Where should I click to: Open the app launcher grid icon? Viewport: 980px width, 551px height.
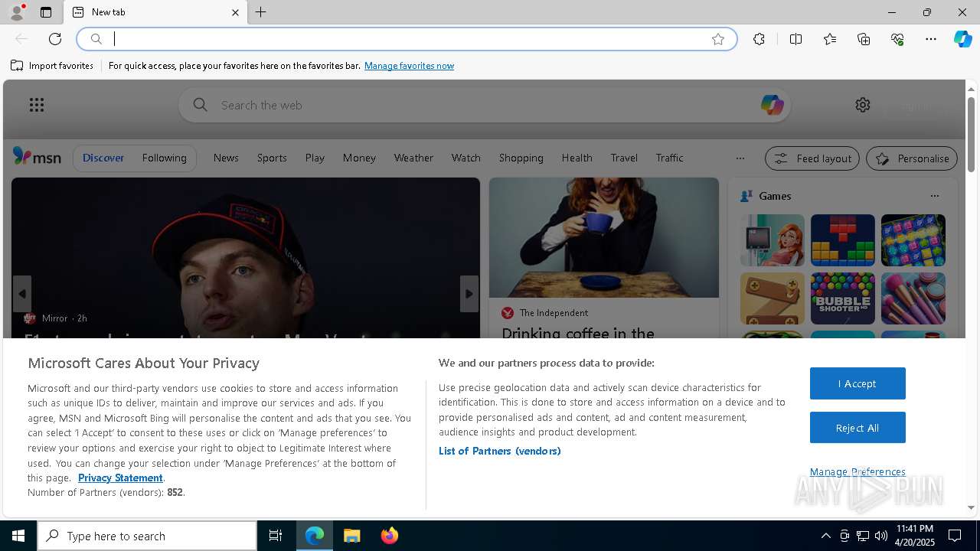click(x=37, y=105)
